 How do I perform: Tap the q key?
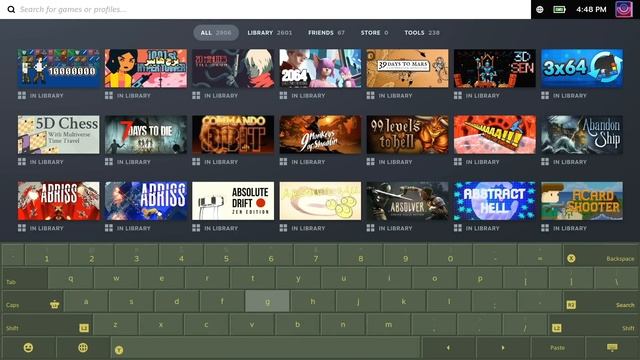71,278
